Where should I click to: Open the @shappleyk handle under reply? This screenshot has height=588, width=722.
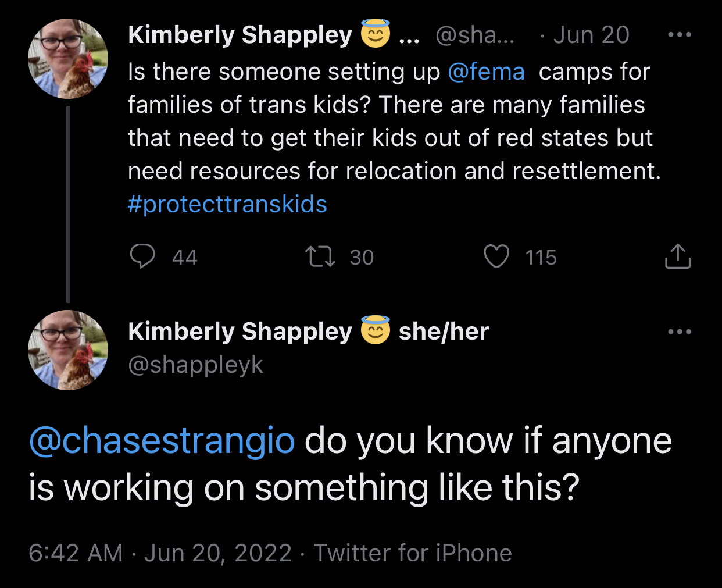click(x=195, y=365)
